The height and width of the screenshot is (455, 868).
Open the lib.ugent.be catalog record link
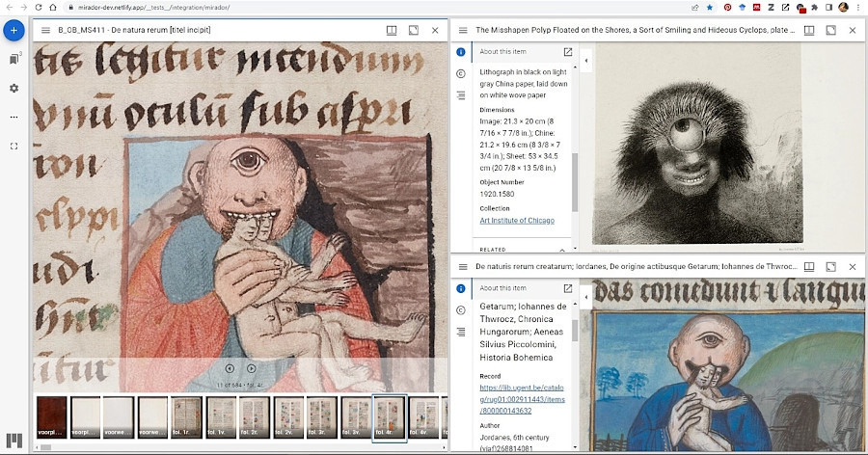coord(522,399)
